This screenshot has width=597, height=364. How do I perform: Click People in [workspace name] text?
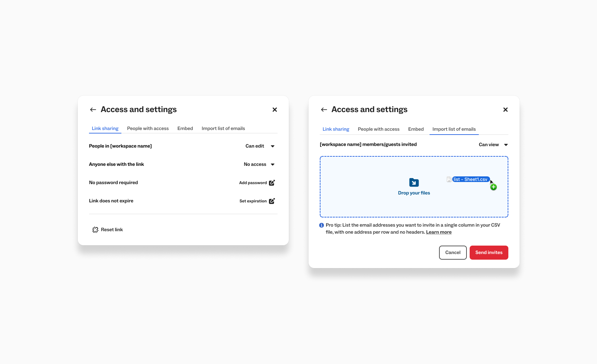[120, 146]
